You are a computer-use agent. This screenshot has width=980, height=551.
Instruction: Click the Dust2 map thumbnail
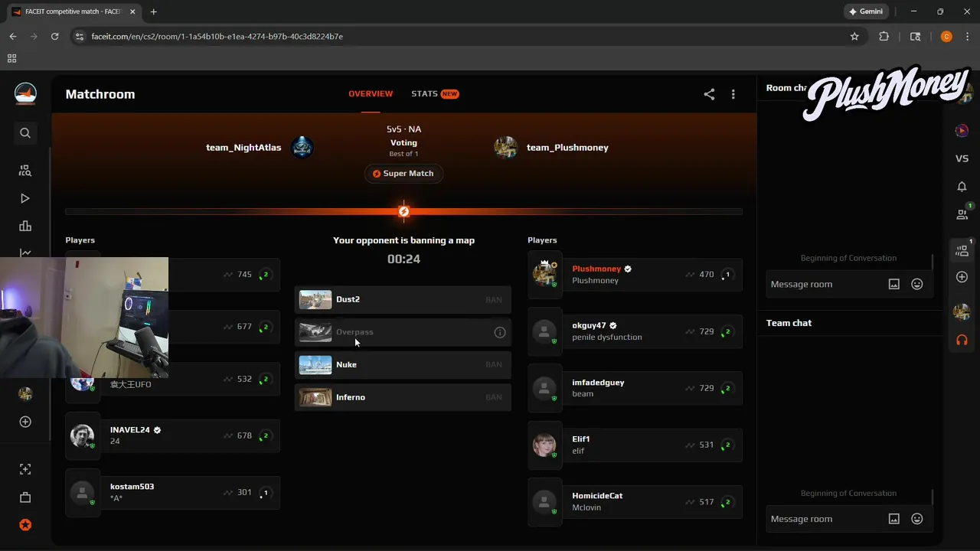click(x=315, y=299)
